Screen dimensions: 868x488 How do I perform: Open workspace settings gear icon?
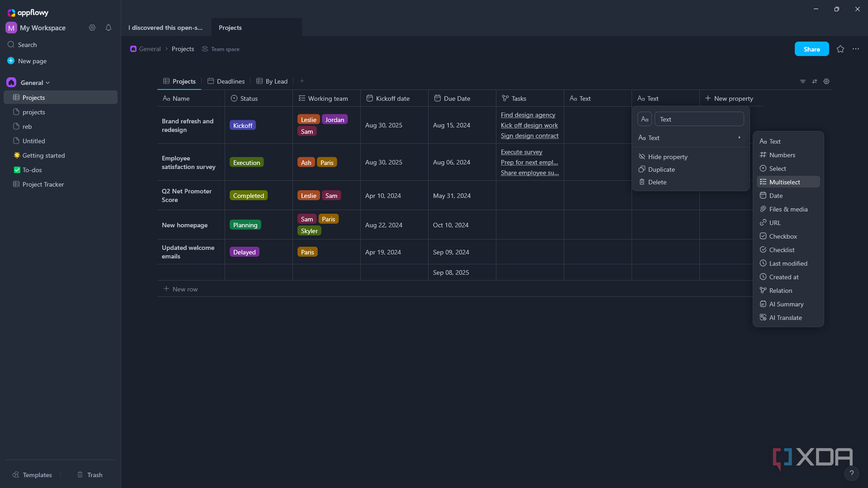92,28
